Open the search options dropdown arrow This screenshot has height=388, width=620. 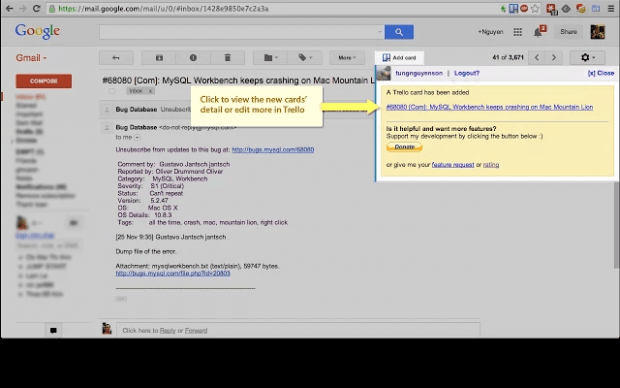pos(380,32)
